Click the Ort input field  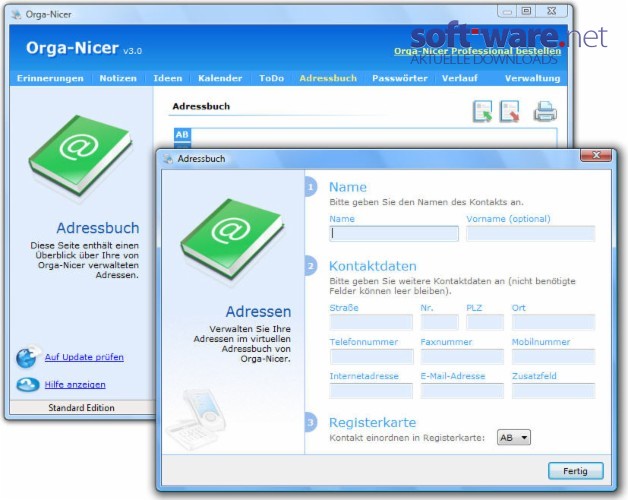point(554,322)
